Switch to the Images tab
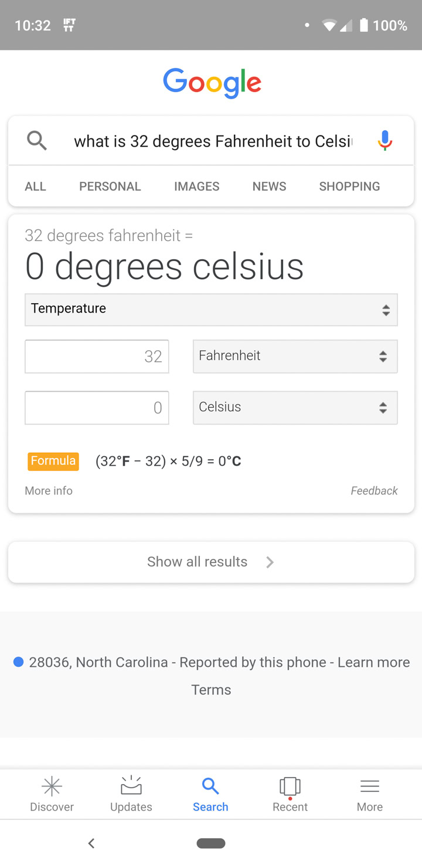 (x=196, y=187)
